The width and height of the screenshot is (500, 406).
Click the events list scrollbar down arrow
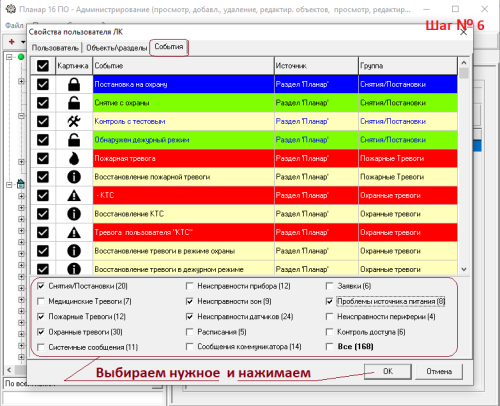[464, 269]
